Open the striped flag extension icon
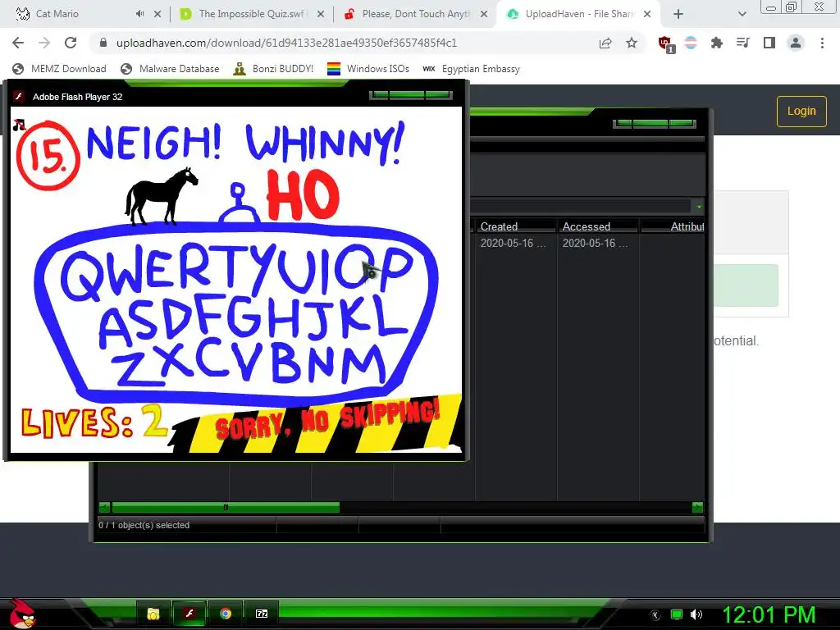 (691, 43)
